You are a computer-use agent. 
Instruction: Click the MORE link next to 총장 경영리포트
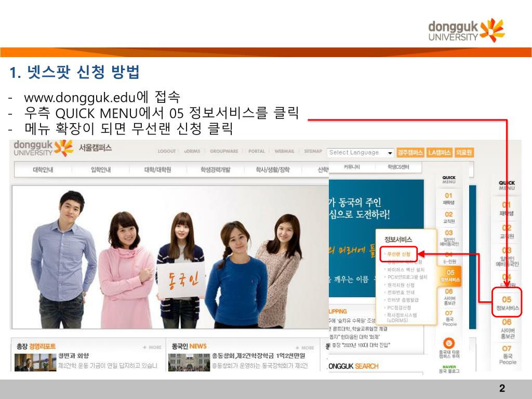pos(152,348)
